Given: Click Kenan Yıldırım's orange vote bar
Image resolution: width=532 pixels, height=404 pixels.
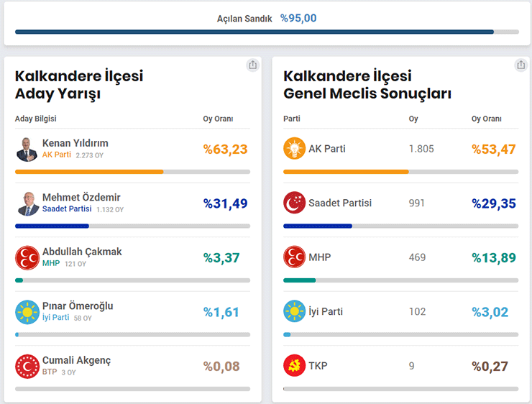Looking at the screenshot, I should (x=89, y=172).
